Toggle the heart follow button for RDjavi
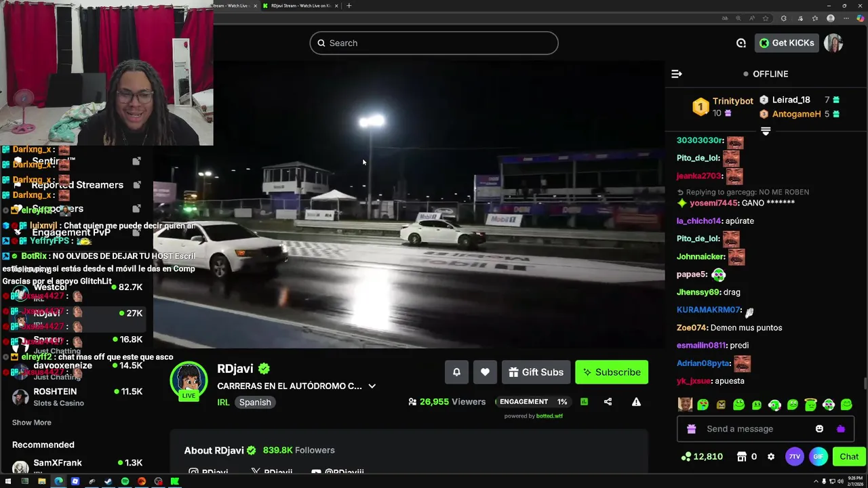This screenshot has width=868, height=488. pyautogui.click(x=485, y=372)
